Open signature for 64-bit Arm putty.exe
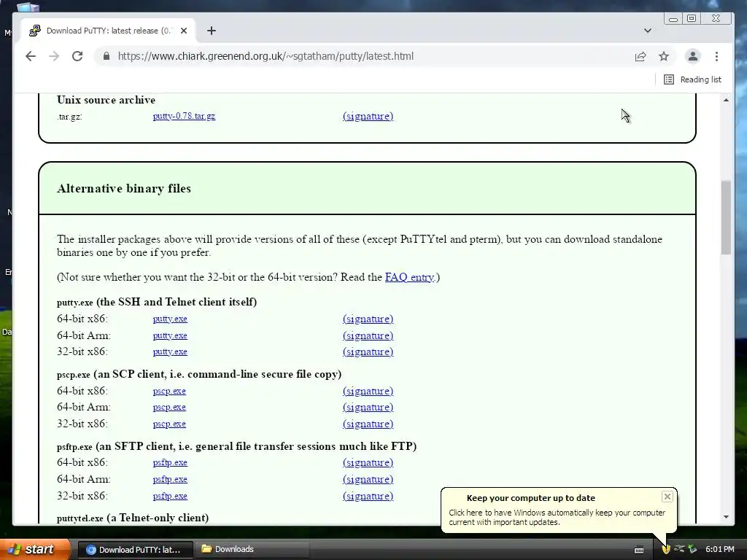The image size is (747, 560). point(368,335)
